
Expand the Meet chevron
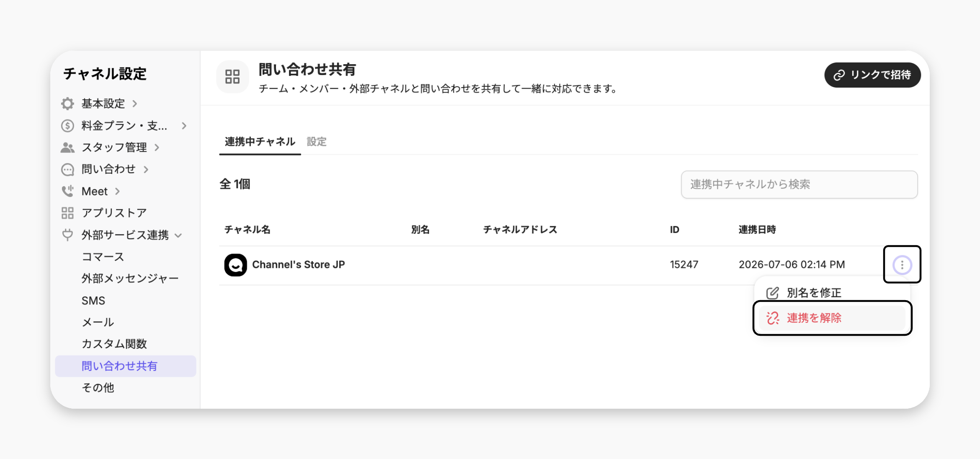[118, 191]
